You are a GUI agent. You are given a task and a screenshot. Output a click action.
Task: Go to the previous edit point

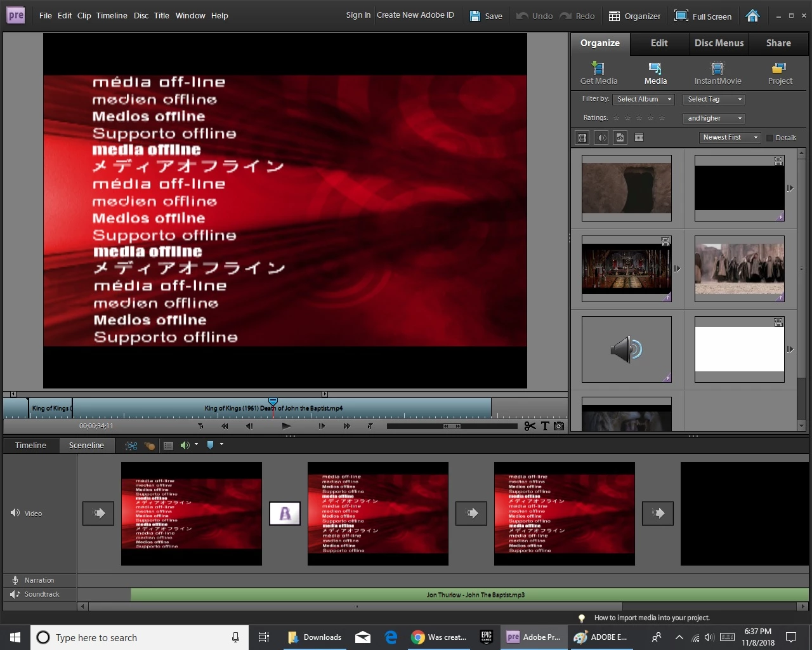pyautogui.click(x=200, y=426)
